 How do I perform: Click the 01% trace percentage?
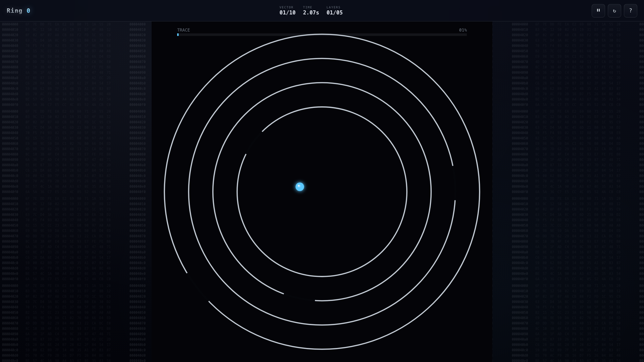pyautogui.click(x=463, y=30)
